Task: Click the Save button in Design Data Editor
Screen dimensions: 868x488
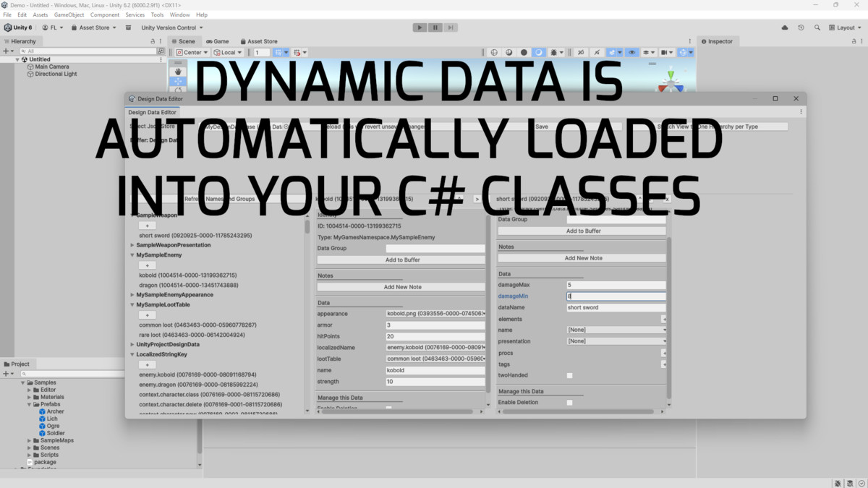Action: (x=541, y=127)
